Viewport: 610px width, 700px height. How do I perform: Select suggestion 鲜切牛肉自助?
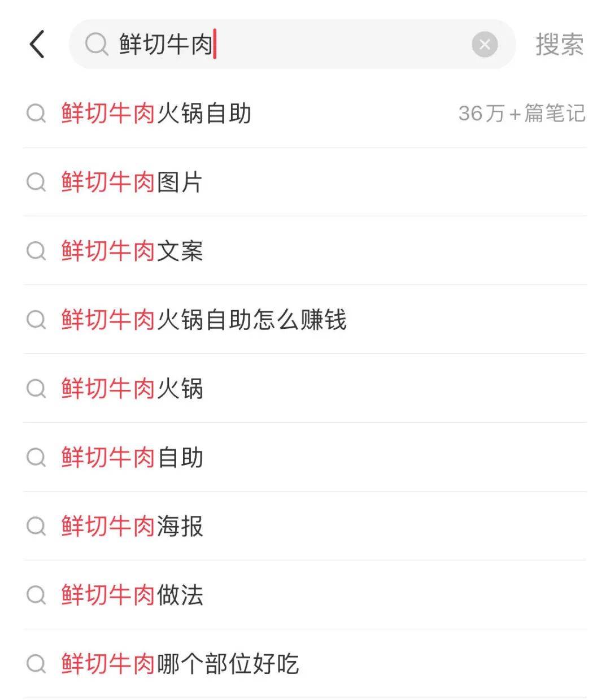click(132, 458)
